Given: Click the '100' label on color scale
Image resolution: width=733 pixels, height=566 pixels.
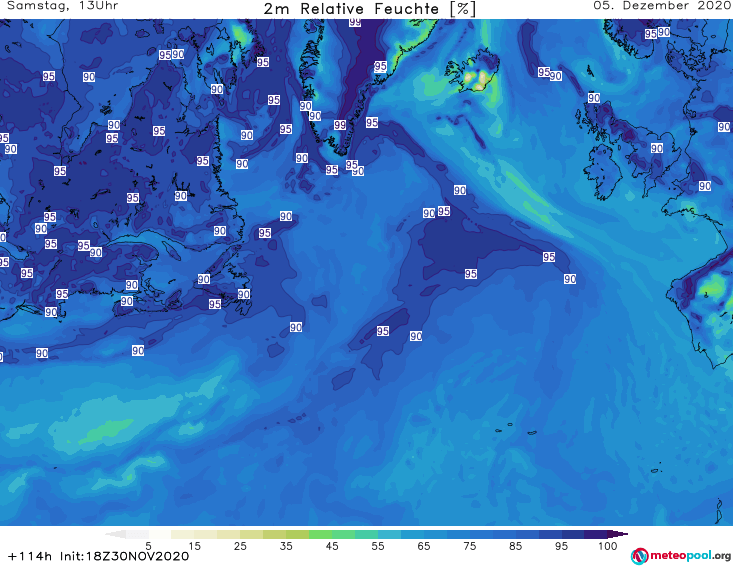Looking at the screenshot, I should pos(608,546).
